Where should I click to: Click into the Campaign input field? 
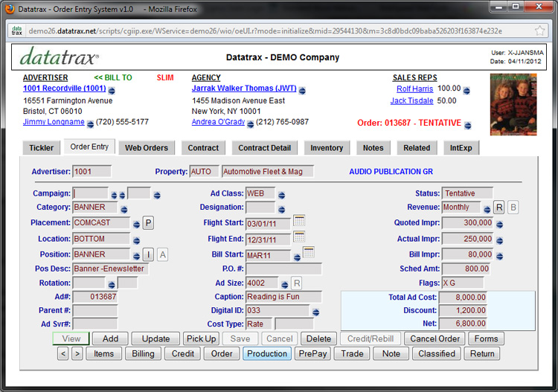90,194
